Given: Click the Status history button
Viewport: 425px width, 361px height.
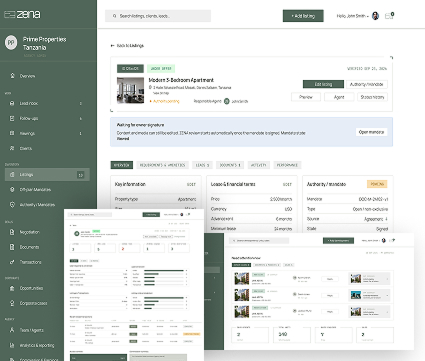Looking at the screenshot, I should coord(372,97).
